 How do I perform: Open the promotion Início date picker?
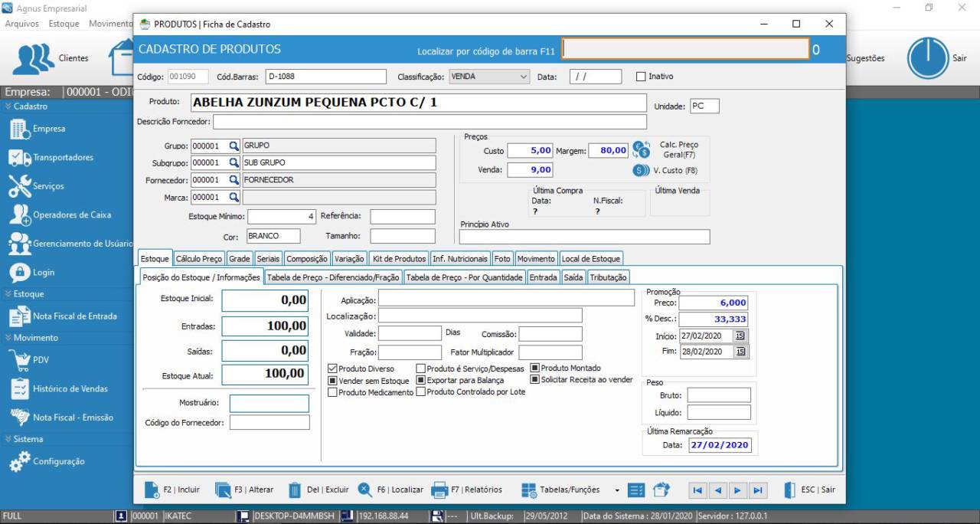[740, 336]
